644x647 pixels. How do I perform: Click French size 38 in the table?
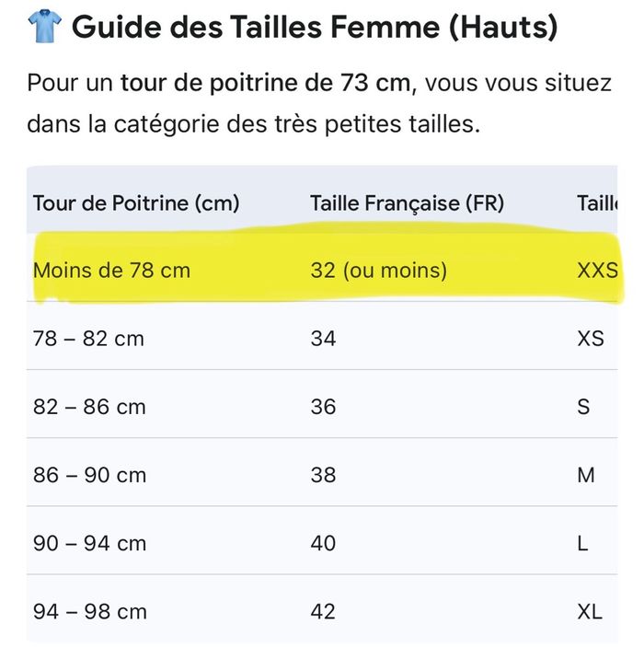coord(324,475)
